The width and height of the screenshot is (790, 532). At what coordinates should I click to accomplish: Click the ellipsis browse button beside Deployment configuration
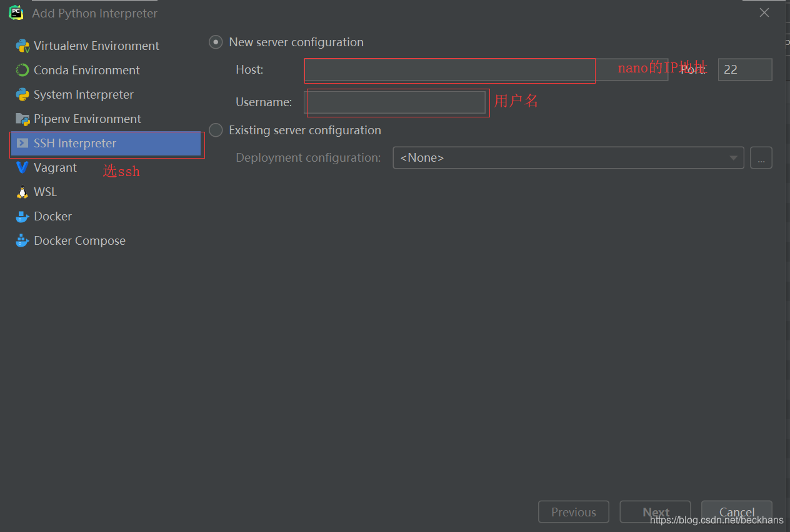point(761,158)
